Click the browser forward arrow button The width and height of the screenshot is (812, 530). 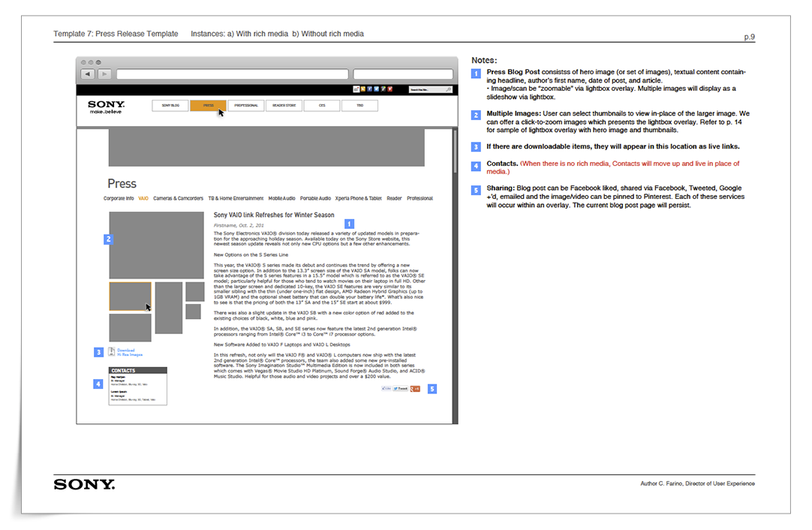[x=104, y=74]
